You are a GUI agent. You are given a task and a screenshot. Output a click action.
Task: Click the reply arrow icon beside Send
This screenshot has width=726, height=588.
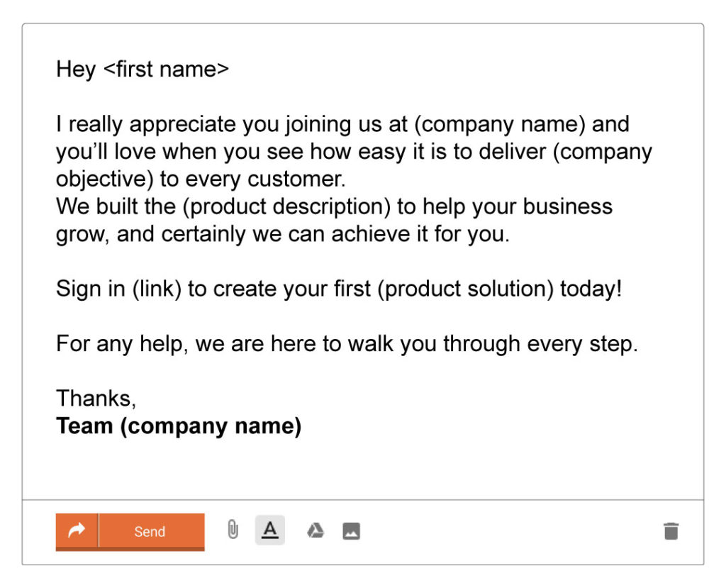pyautogui.click(x=77, y=531)
